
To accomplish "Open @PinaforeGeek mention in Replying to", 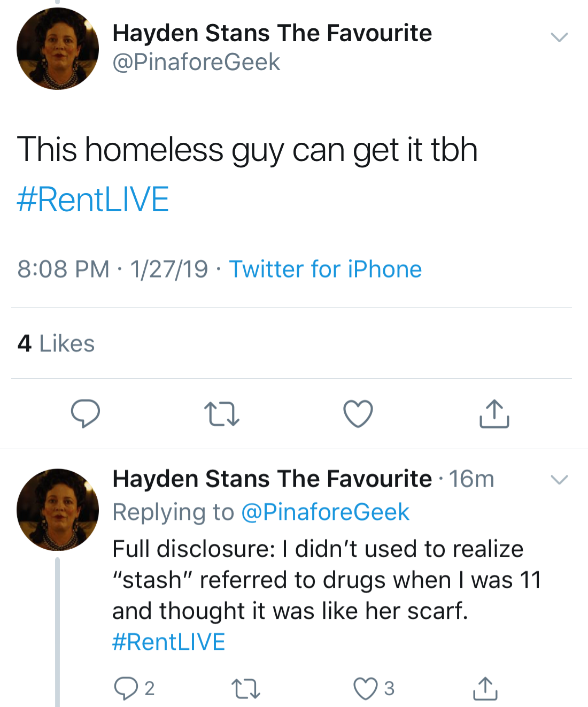I will [325, 512].
